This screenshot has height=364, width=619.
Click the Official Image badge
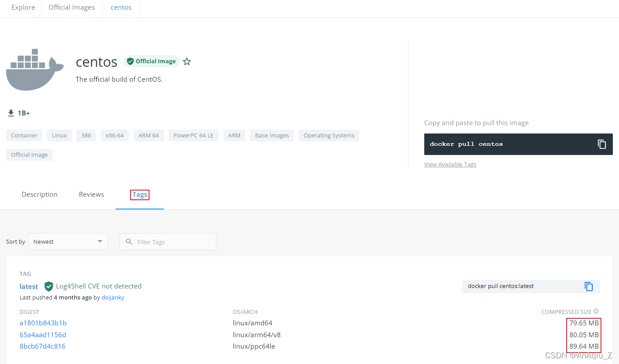(151, 61)
